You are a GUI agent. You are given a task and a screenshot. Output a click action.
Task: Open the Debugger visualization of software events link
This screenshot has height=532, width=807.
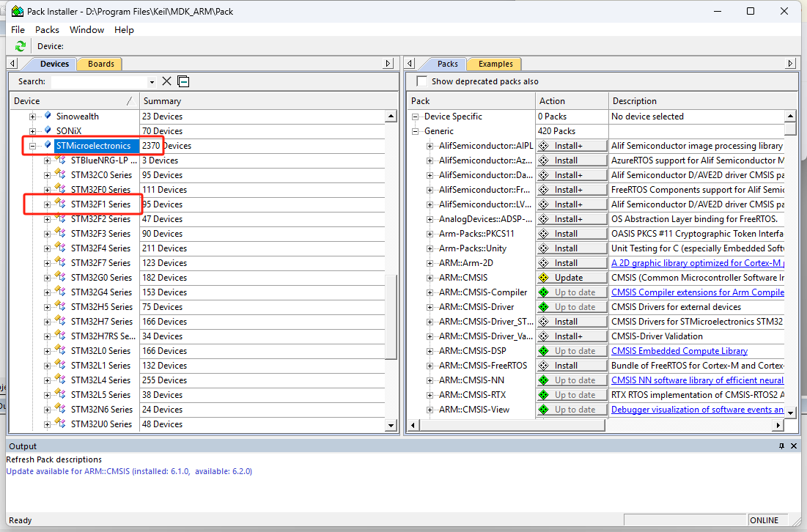pyautogui.click(x=697, y=410)
